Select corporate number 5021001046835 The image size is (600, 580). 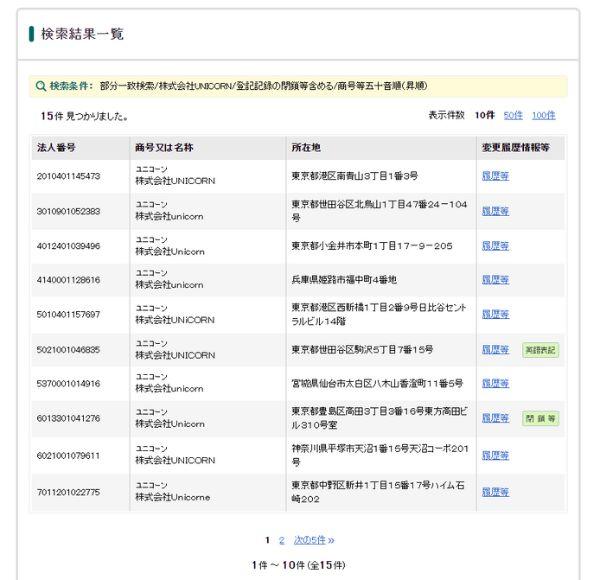[x=68, y=350]
